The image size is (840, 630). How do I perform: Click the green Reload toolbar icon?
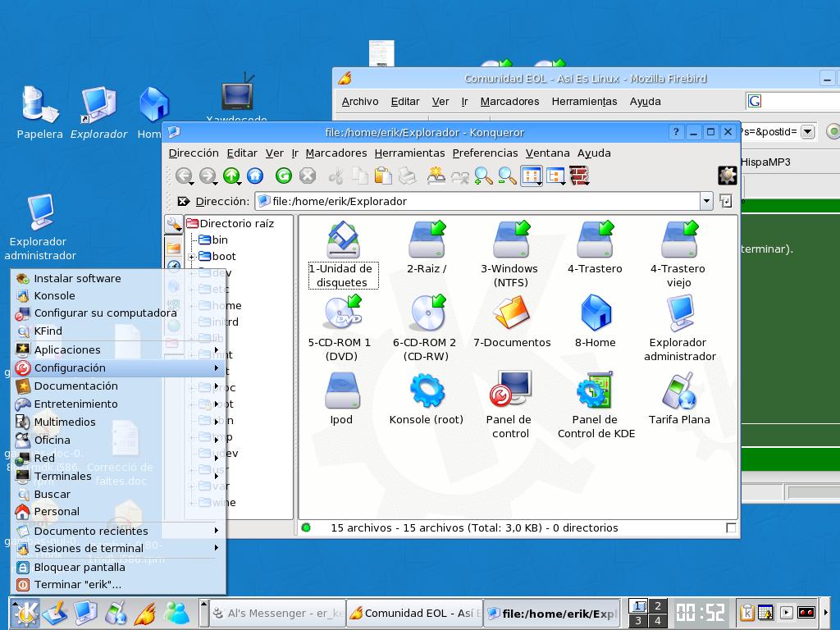coord(284,176)
